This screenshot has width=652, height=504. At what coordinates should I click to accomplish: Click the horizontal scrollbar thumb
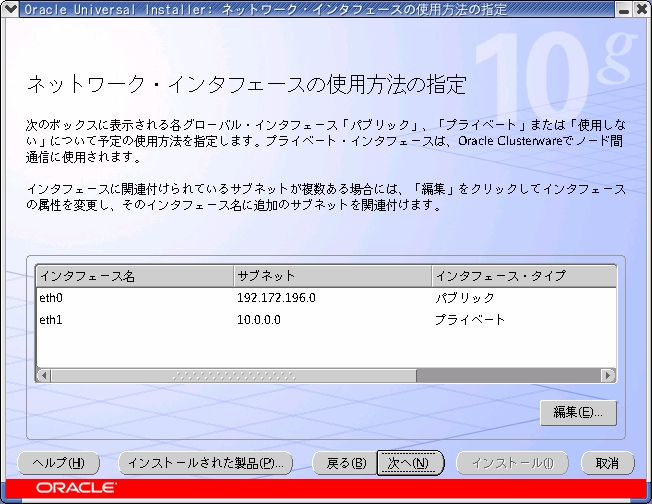click(x=234, y=376)
